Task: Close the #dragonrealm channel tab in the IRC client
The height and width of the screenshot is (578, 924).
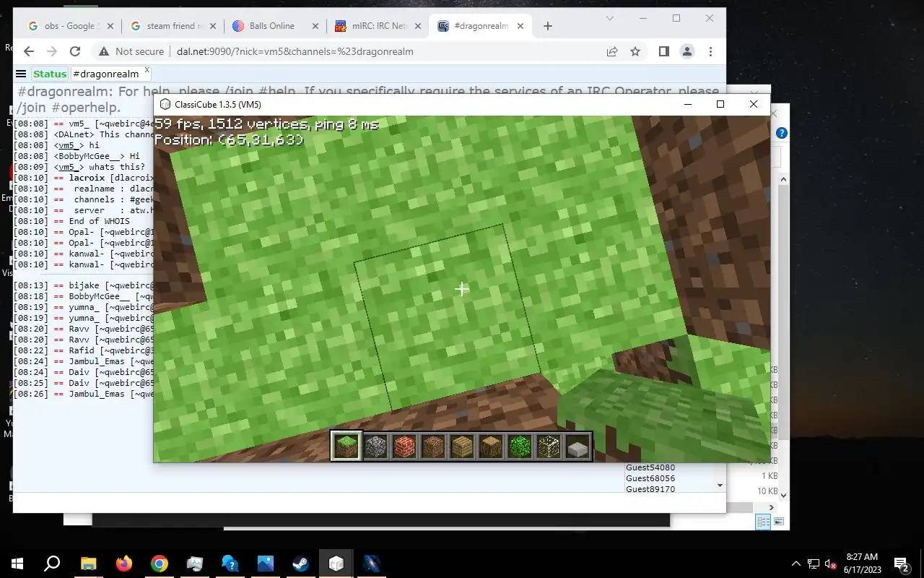Action: 147,70
